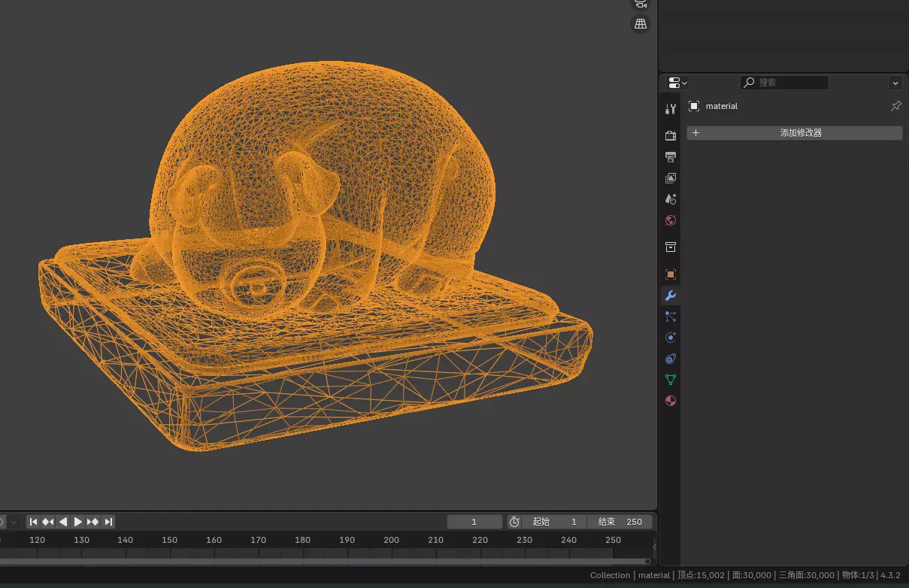This screenshot has width=909, height=588.
Task: Click the object icon beside material name
Action: (x=694, y=106)
